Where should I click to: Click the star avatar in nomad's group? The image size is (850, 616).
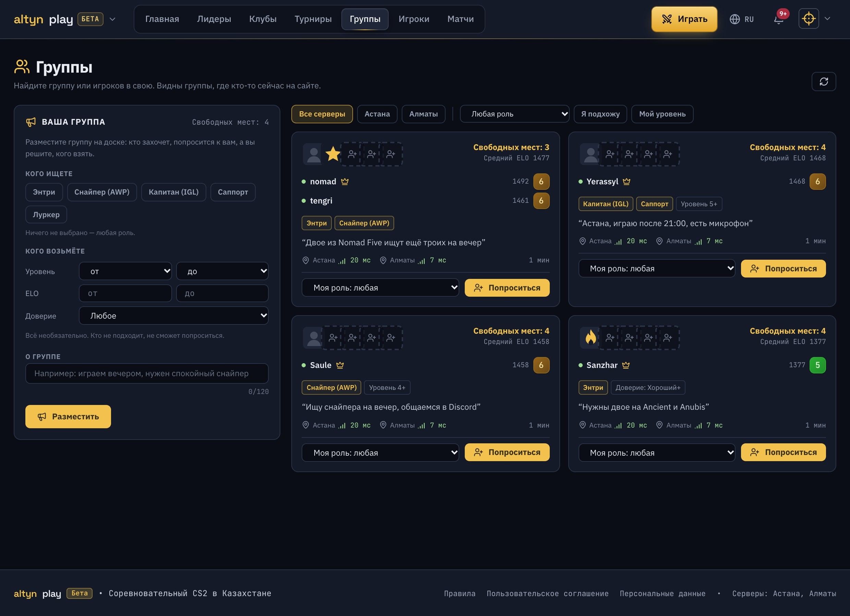(332, 154)
